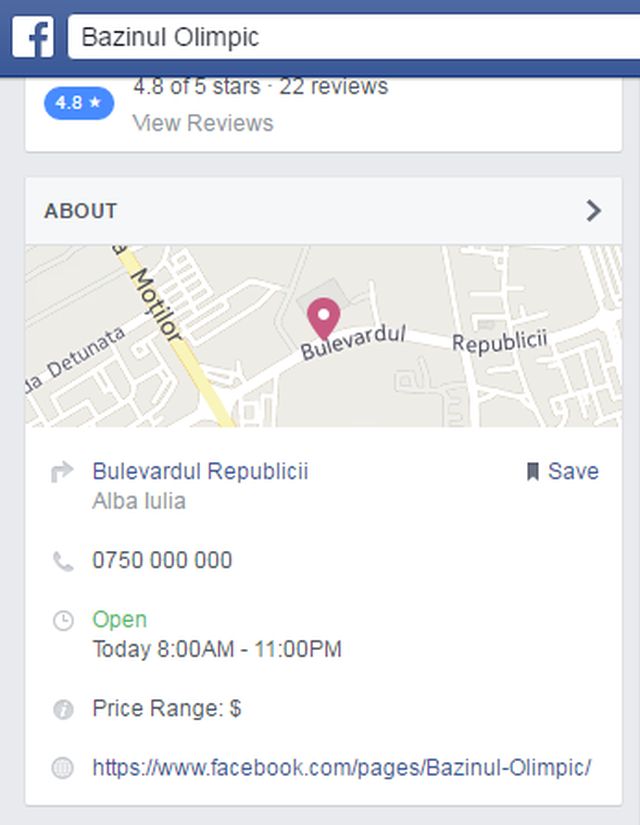
Task: Click the Open hours status text
Action: [x=119, y=620]
